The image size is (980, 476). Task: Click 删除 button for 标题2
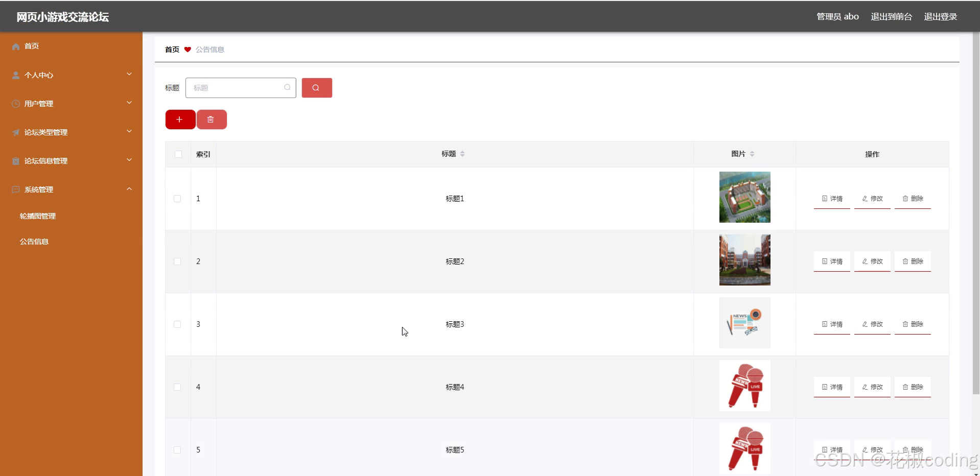pyautogui.click(x=913, y=261)
